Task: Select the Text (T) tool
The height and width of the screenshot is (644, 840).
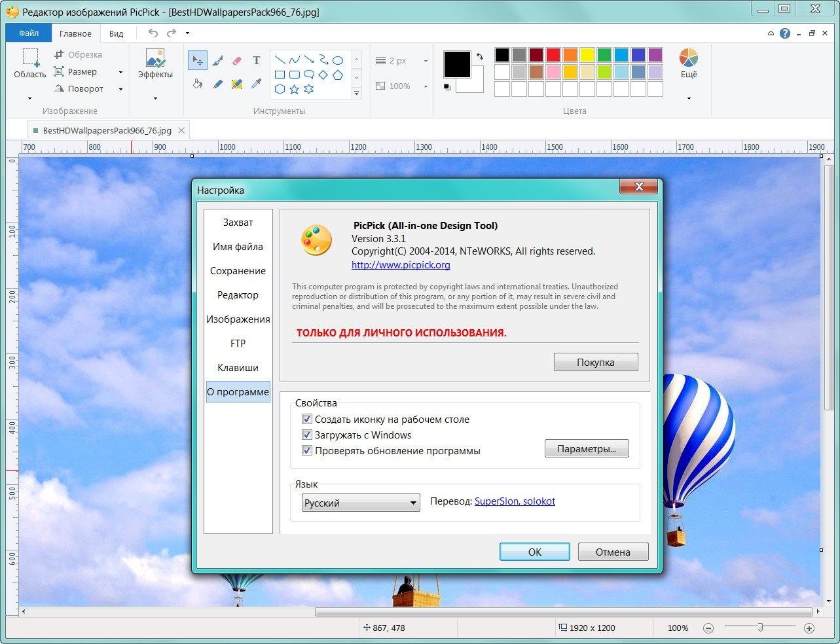Action: click(x=256, y=60)
